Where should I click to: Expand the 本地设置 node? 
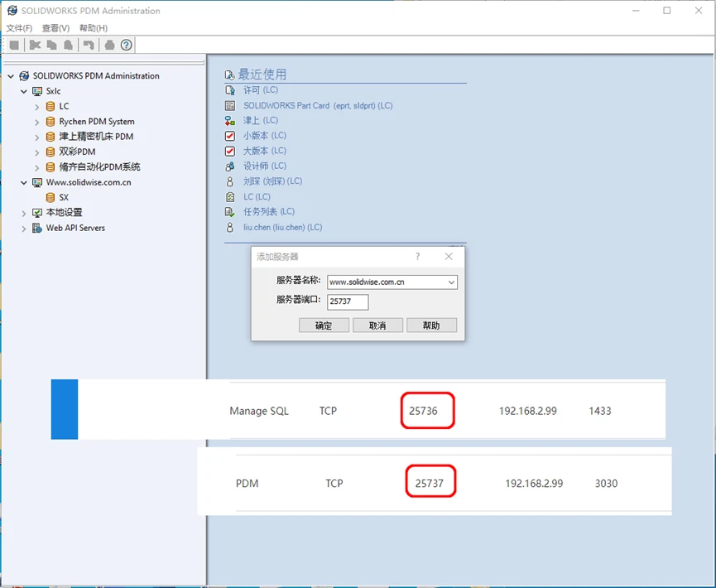(24, 214)
